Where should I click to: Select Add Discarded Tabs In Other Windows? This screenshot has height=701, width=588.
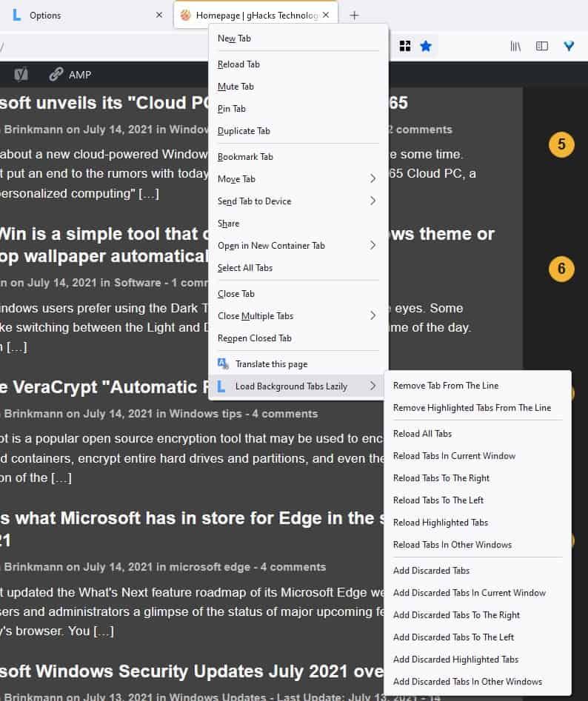click(x=478, y=682)
